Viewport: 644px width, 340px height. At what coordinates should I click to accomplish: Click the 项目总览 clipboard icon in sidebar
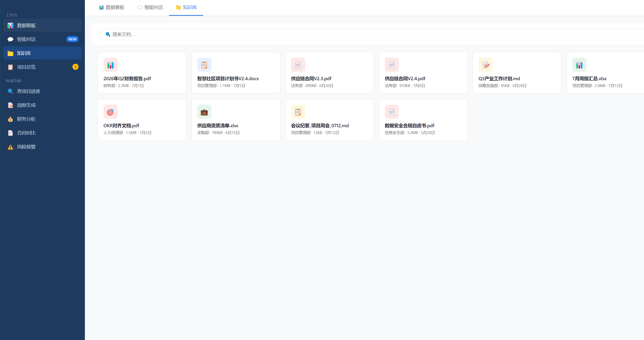(10, 67)
